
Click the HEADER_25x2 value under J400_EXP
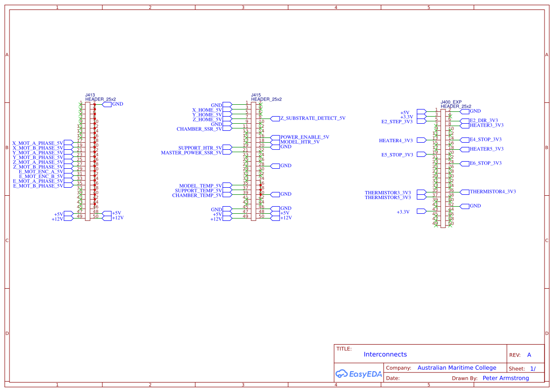click(456, 106)
